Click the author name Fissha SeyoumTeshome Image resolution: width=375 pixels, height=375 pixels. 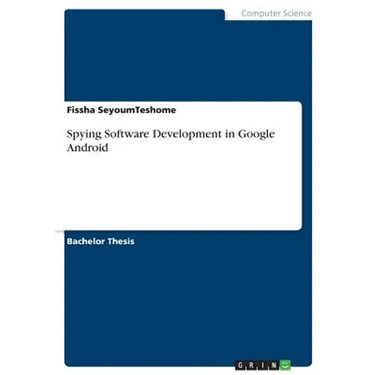121,110
